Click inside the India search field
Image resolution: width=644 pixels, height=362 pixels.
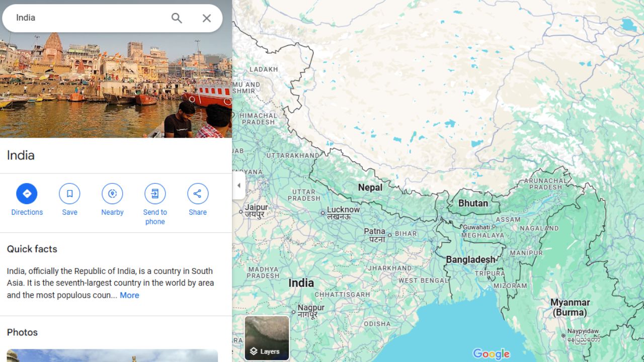pyautogui.click(x=91, y=18)
